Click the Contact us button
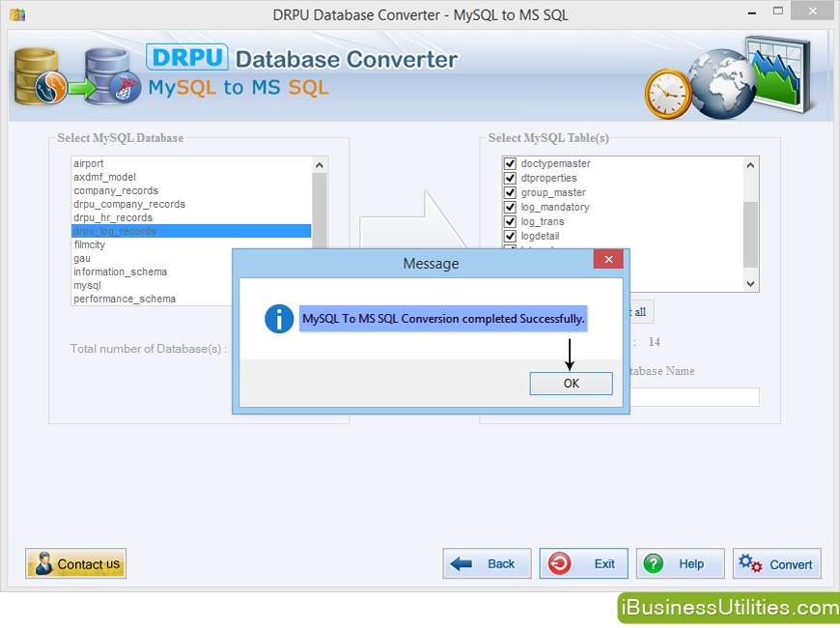The image size is (840, 628). tap(75, 563)
